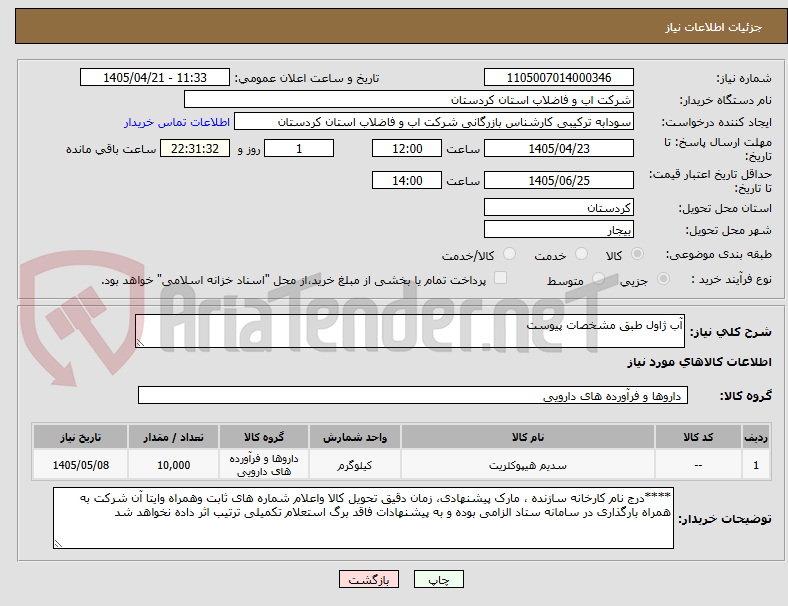788x606 pixels.
Task: Select the خدمت radio button
Action: coord(581,254)
